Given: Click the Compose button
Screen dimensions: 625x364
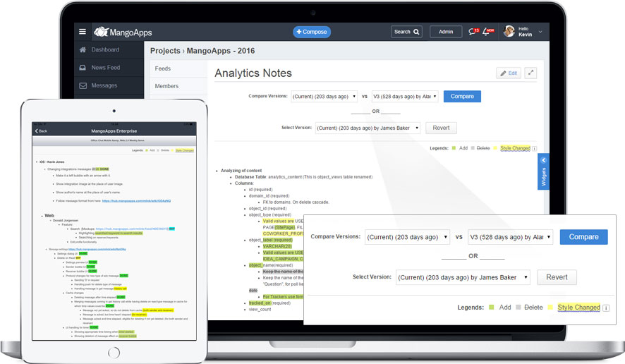Looking at the screenshot, I should point(312,32).
